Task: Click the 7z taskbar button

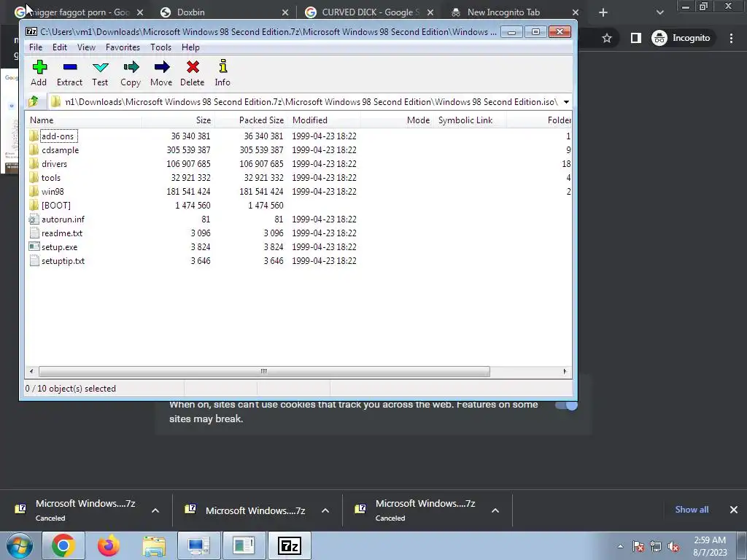Action: point(289,545)
